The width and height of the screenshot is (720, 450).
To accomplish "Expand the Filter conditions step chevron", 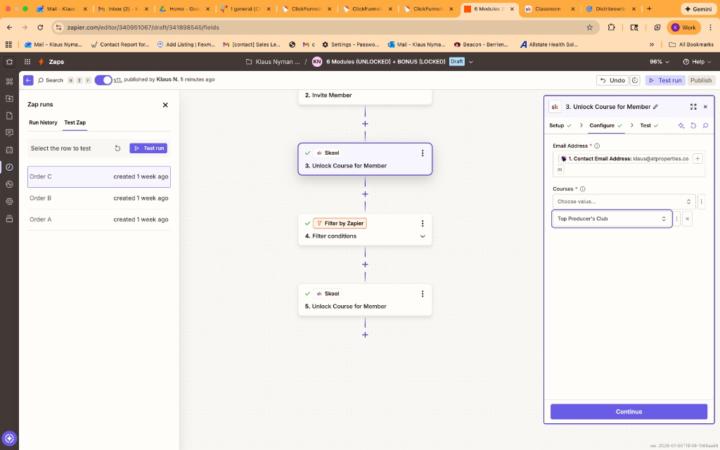I will [423, 236].
